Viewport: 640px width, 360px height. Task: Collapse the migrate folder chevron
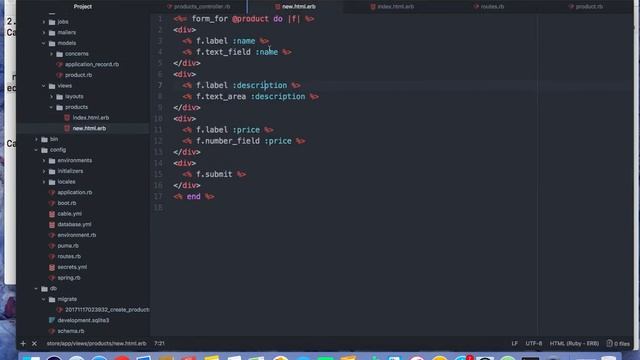click(x=44, y=299)
